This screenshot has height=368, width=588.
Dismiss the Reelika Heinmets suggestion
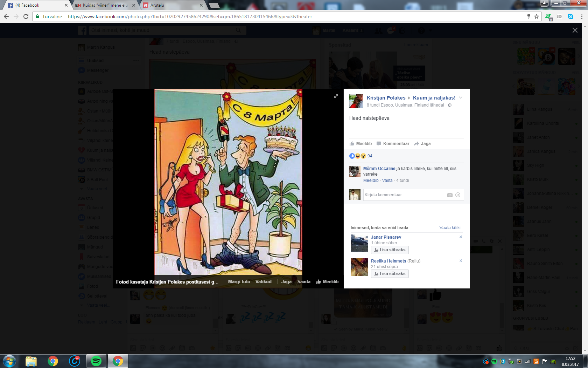pyautogui.click(x=461, y=261)
